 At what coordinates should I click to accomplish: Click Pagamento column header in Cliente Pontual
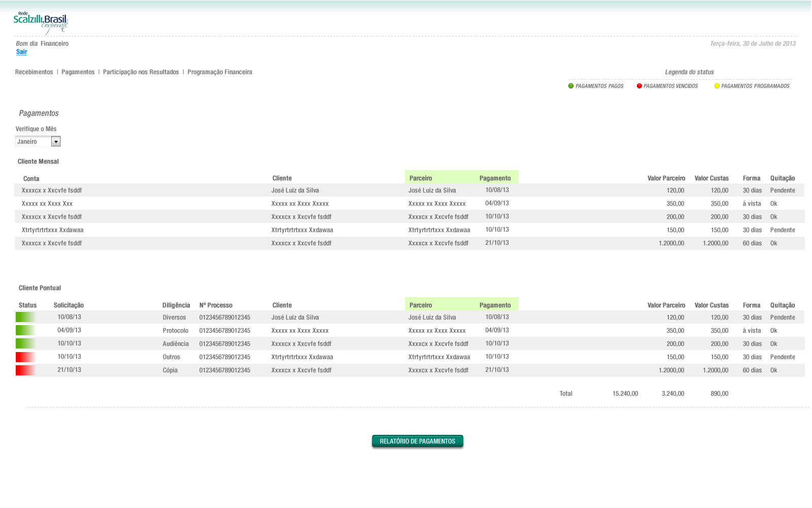coord(495,305)
